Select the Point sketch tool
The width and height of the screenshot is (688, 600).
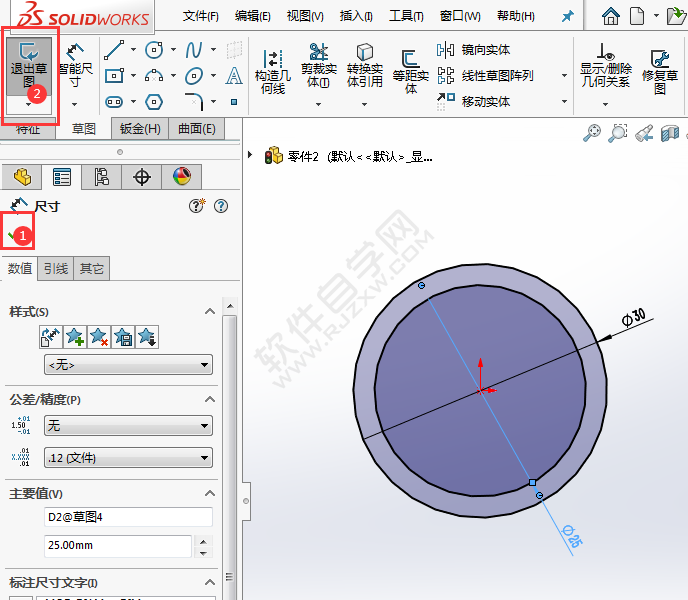[234, 102]
